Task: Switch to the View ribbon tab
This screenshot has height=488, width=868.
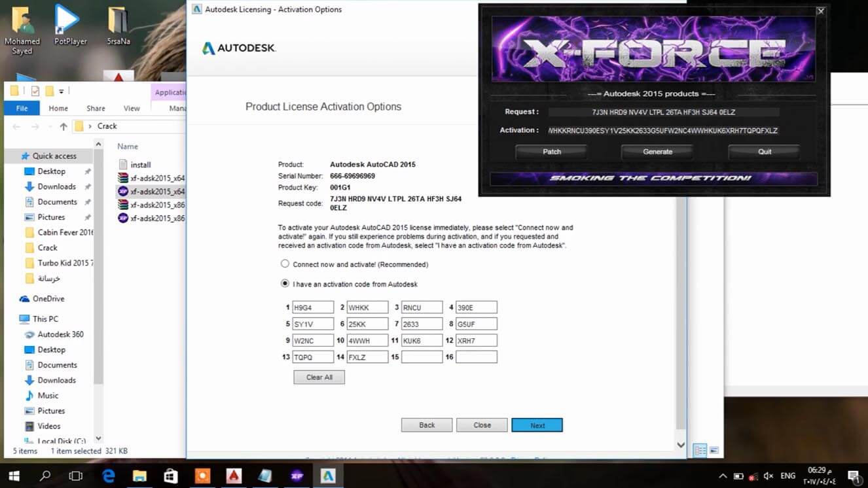Action: [x=132, y=108]
